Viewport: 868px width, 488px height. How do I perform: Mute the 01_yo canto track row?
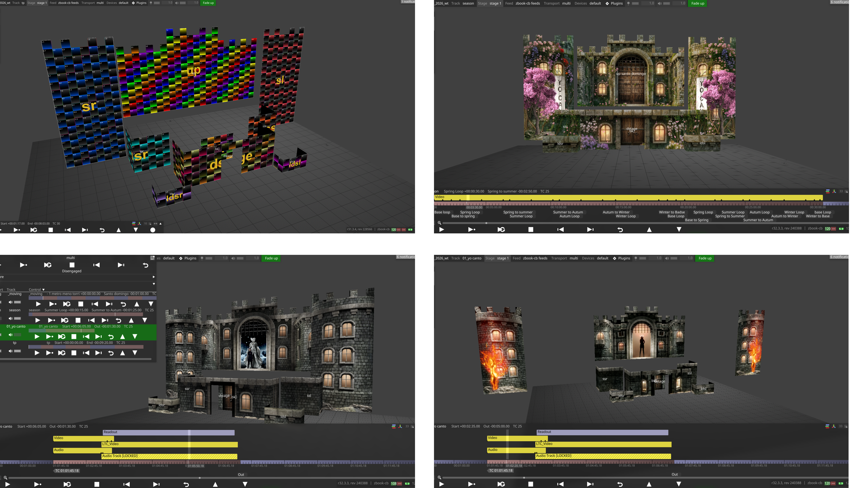pyautogui.click(x=10, y=335)
